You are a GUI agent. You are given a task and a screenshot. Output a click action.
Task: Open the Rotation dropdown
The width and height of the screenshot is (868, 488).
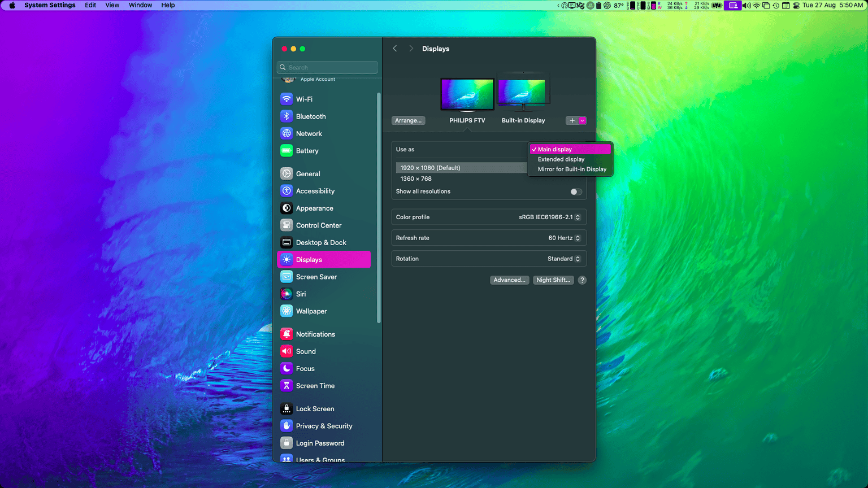pos(564,259)
